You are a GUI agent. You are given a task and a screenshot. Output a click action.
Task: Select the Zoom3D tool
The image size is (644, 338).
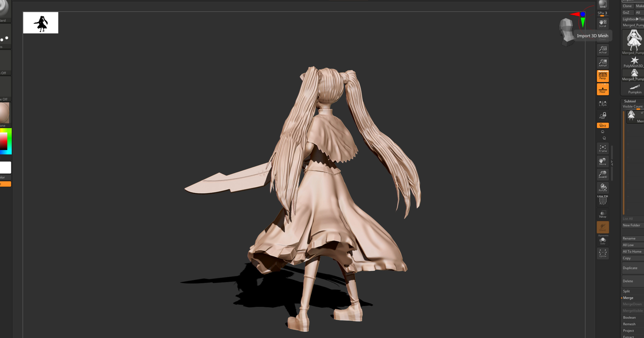(603, 174)
